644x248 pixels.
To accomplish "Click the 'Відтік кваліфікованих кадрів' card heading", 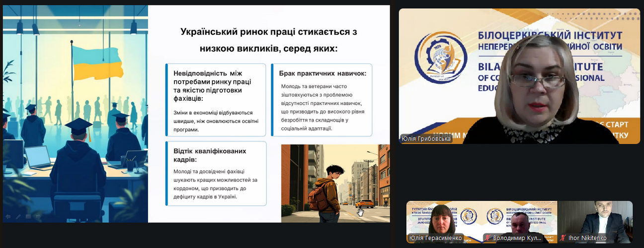I will (209, 155).
